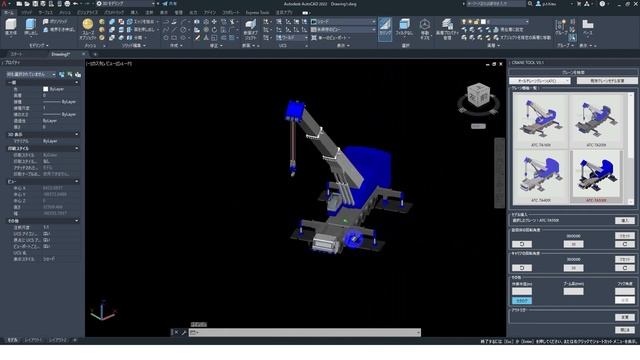
Task: Open the saved view dropdown (未保存のビュー)
Action: [343, 30]
